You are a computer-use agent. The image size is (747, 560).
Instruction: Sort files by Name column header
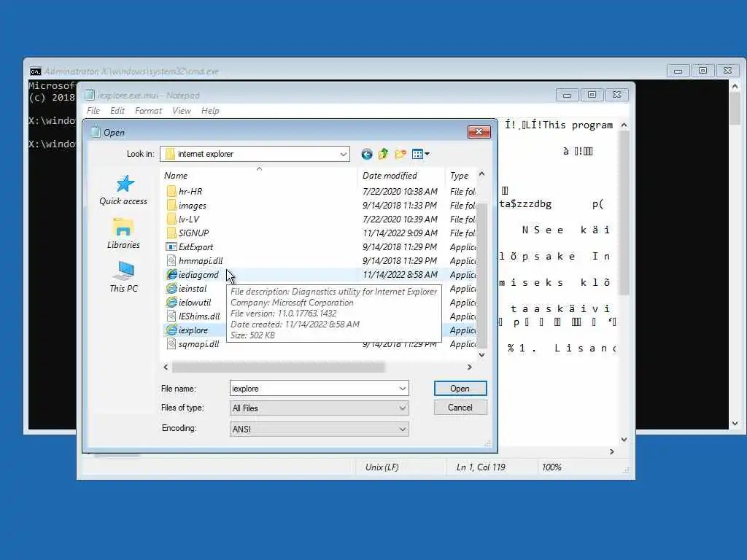(x=259, y=175)
